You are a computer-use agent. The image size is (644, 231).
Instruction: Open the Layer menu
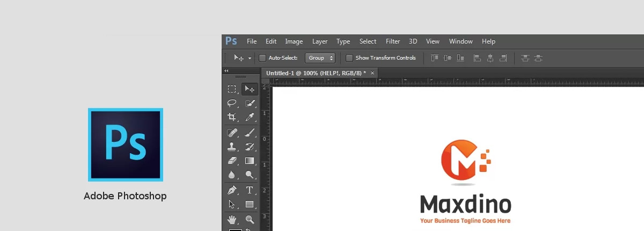320,41
